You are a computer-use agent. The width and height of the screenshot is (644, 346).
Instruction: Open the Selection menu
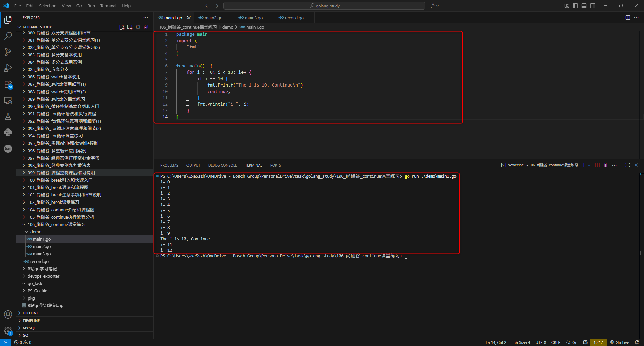coord(48,6)
